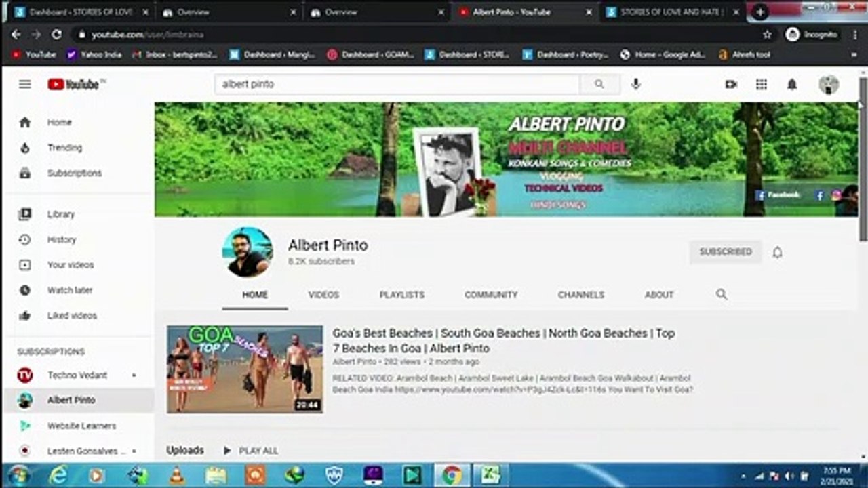Open the account avatar menu
Screen dimensions: 868x488
[x=828, y=84]
